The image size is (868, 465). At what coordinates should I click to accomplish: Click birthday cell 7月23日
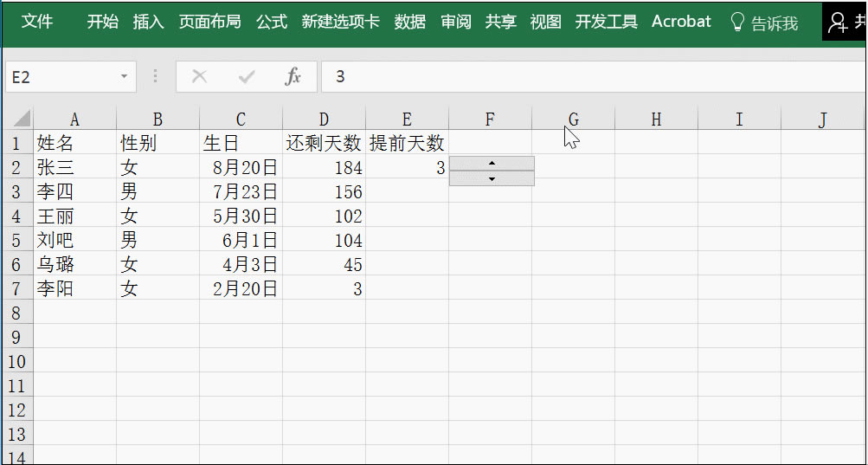[241, 191]
